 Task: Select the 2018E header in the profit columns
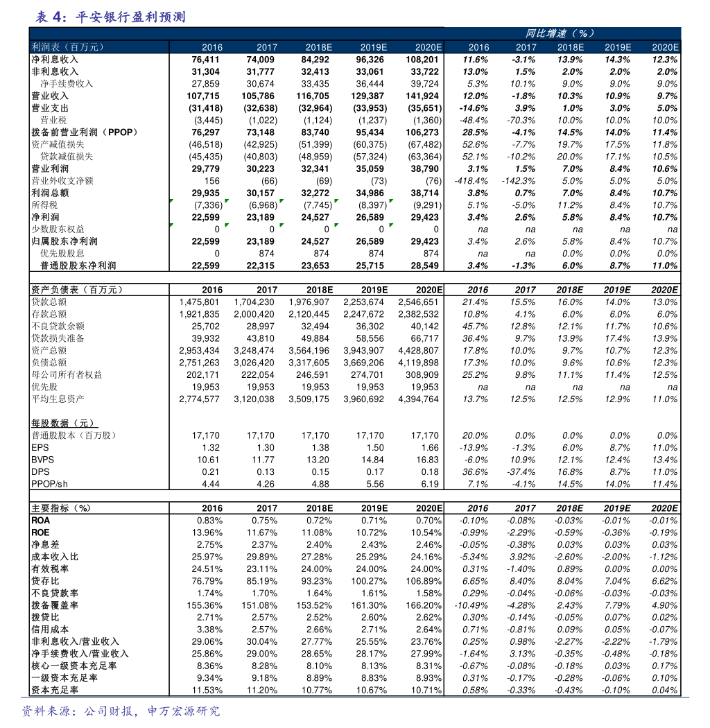click(319, 47)
